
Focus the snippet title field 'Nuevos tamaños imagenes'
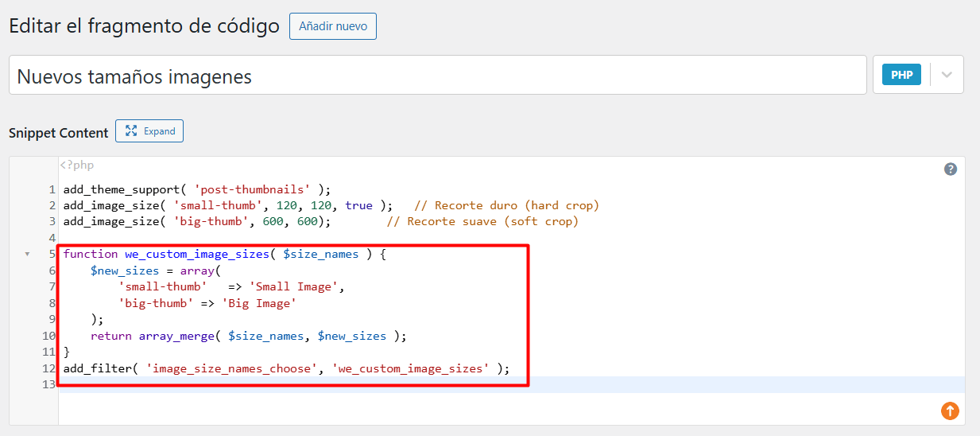(437, 76)
